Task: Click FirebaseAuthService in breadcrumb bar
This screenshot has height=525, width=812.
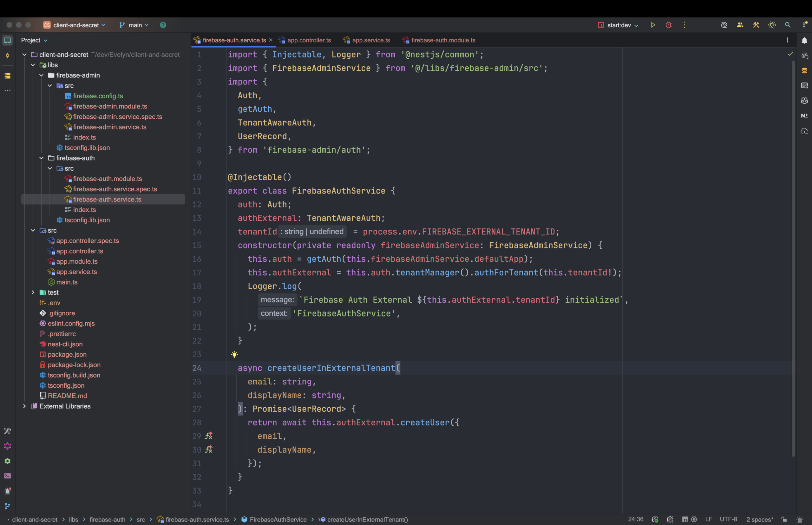Action: point(278,520)
